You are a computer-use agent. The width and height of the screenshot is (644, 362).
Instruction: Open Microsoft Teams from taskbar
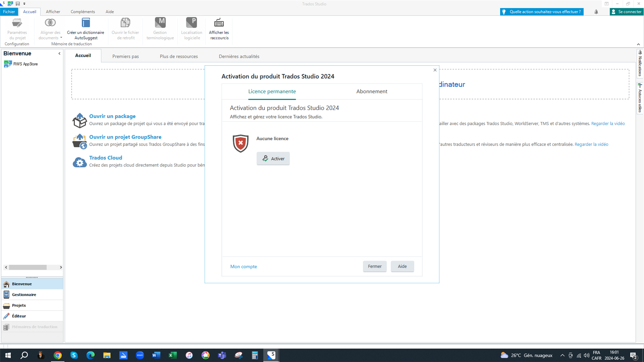[222, 355]
